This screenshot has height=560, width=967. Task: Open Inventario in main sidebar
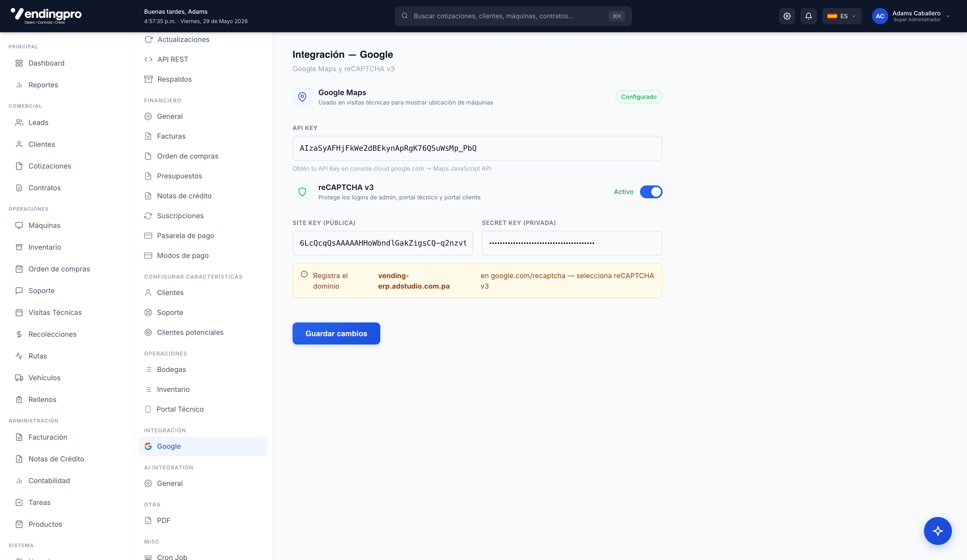[45, 247]
